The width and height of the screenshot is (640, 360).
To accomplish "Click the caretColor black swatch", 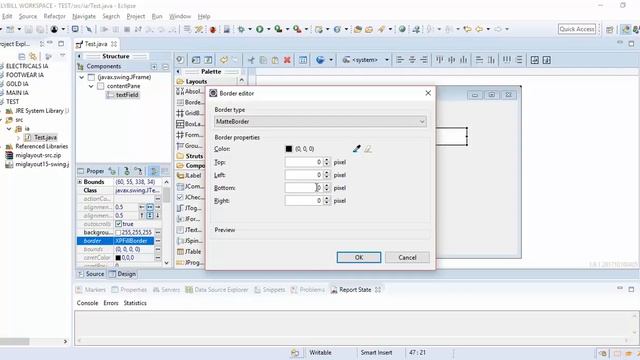I will click(x=118, y=258).
